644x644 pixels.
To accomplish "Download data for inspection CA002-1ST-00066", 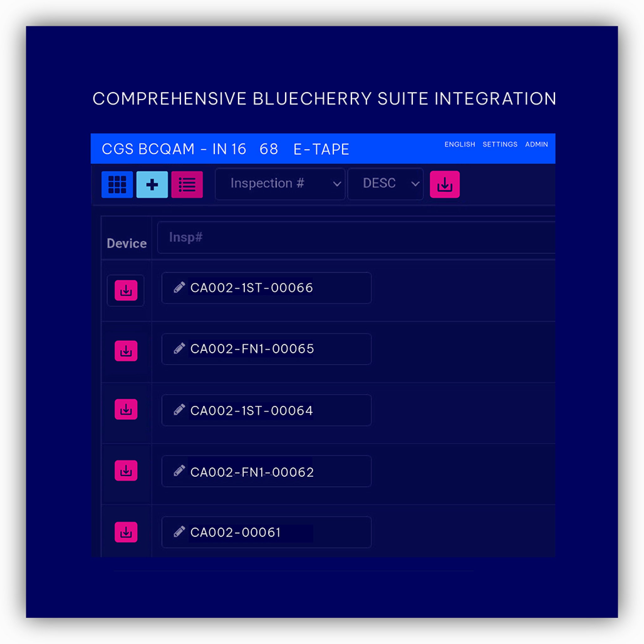I will point(126,290).
